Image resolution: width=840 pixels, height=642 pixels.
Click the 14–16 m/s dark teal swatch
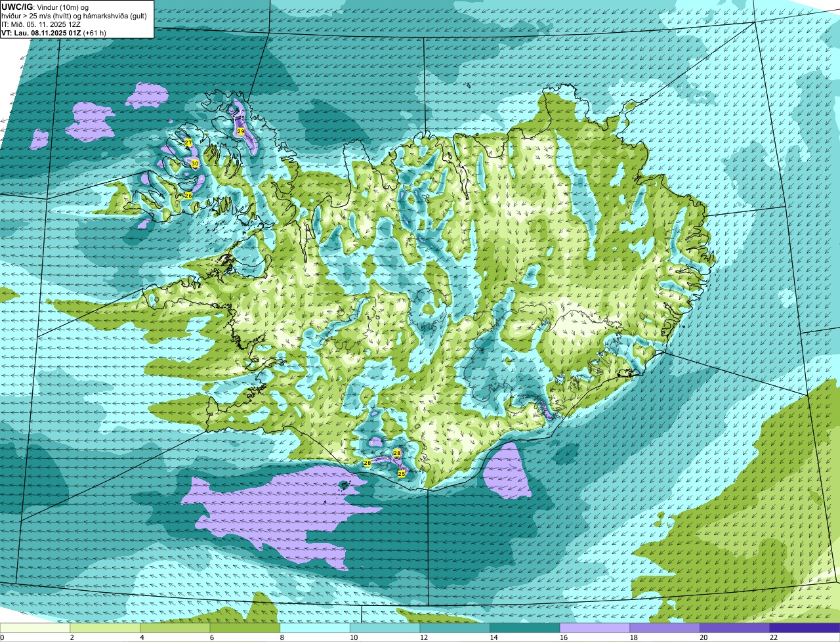[x=524, y=628]
